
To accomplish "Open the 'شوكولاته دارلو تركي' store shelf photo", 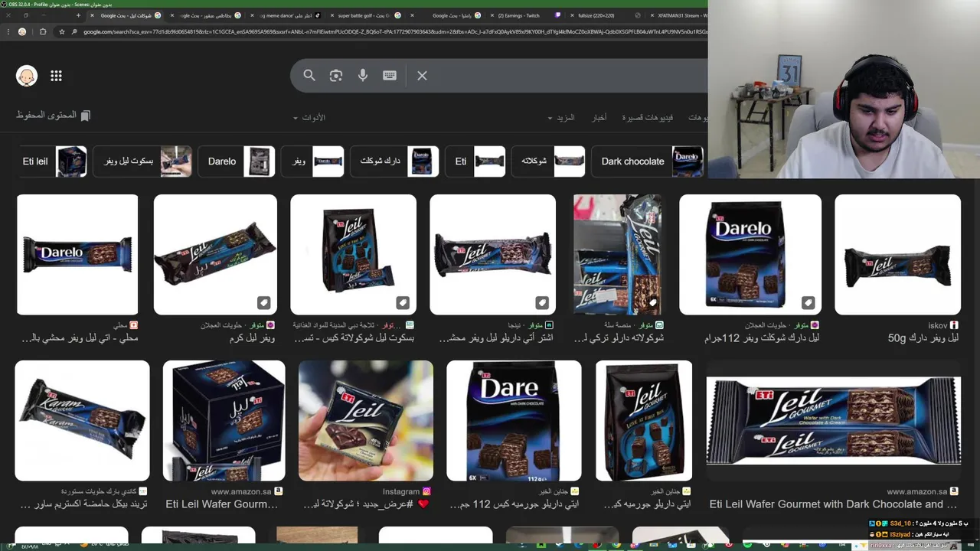I will 617,254.
